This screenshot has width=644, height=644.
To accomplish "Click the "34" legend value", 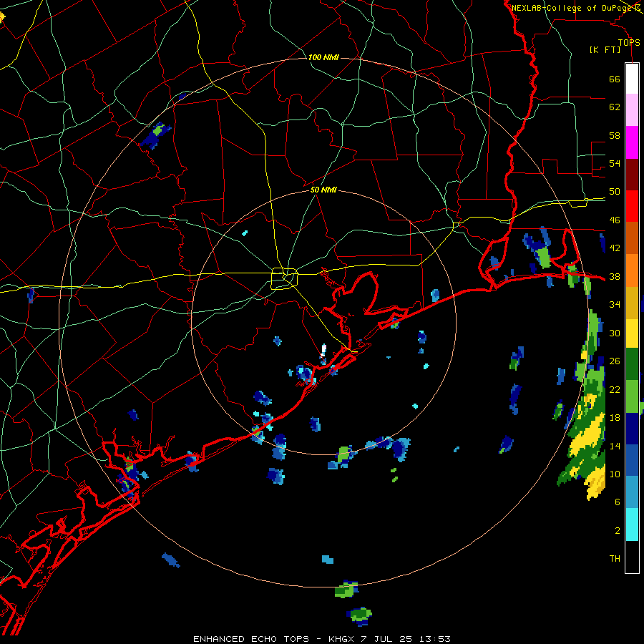I will point(615,305).
